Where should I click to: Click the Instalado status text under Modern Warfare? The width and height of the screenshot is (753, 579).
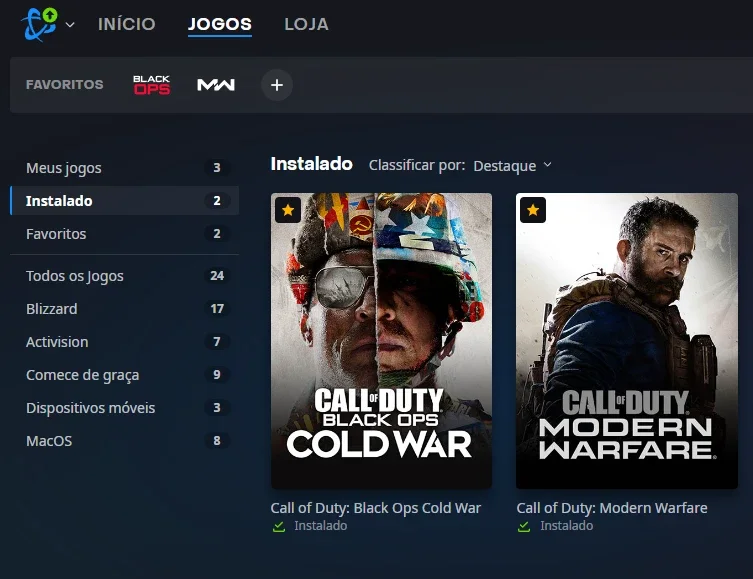pyautogui.click(x=567, y=526)
